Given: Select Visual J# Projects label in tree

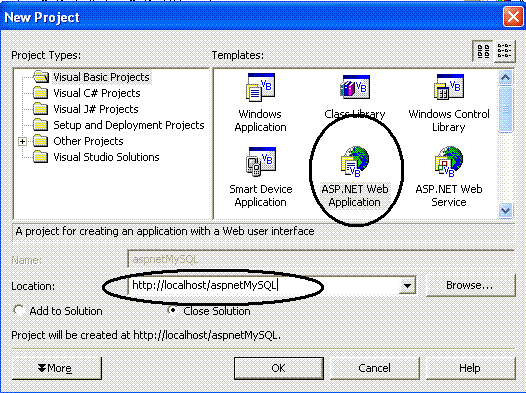Looking at the screenshot, I should [x=96, y=109].
